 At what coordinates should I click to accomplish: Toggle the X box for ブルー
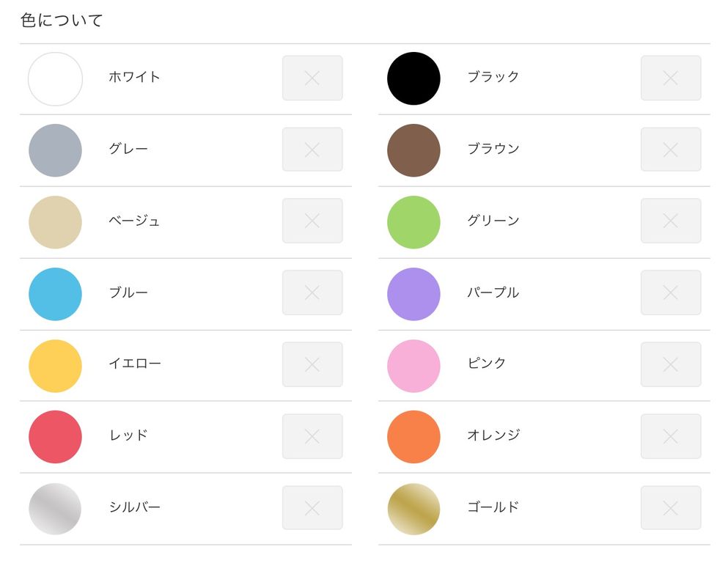tap(312, 292)
